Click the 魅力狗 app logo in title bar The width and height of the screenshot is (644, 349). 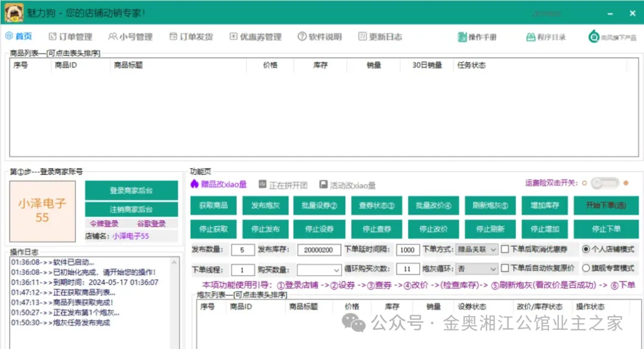click(14, 13)
